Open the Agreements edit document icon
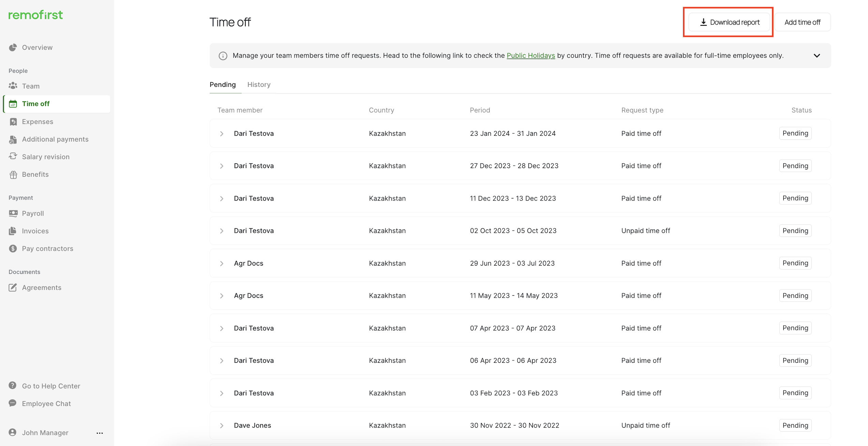 tap(13, 287)
